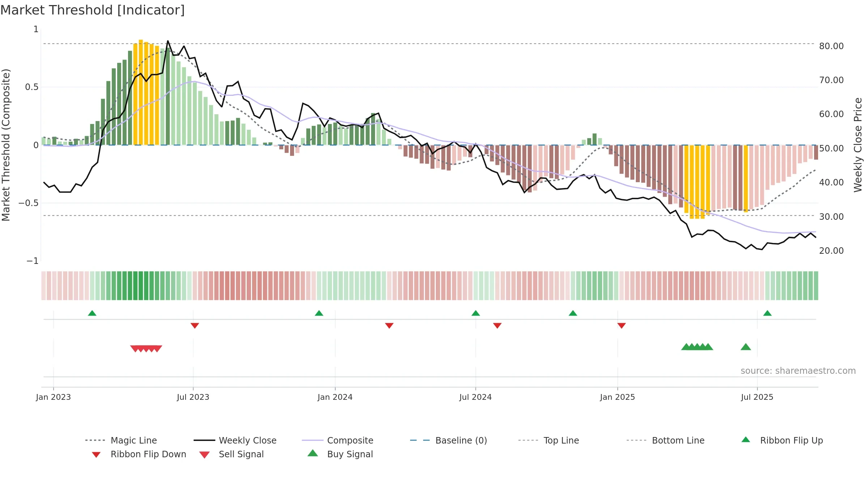Click the Market Threshold (Composite) axis title
This screenshot has width=868, height=488.
click(6, 145)
